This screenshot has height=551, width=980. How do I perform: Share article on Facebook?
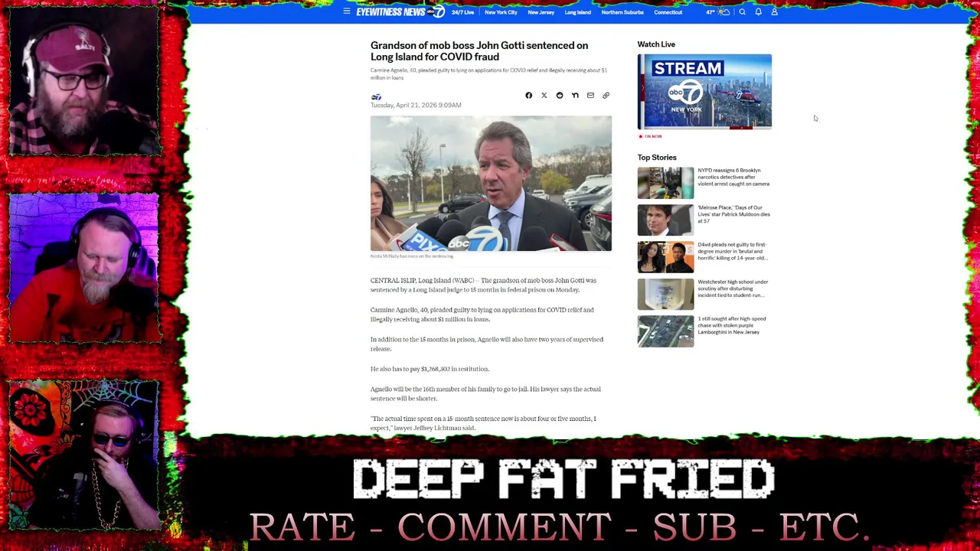[528, 96]
